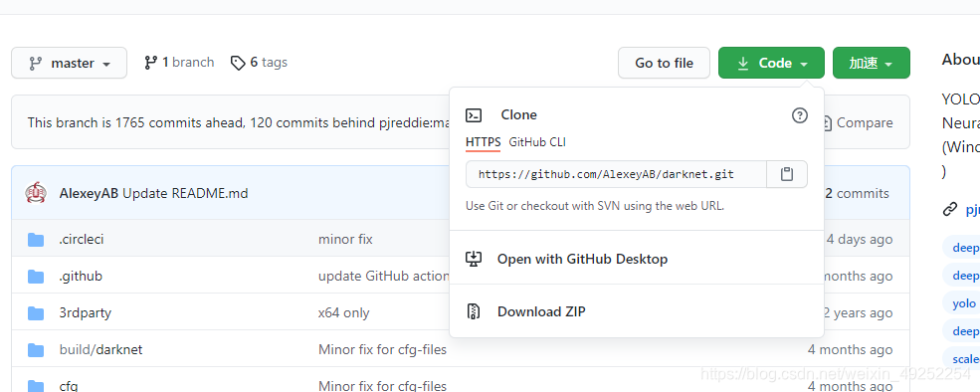Copy the clone URL with clipboard icon
The image size is (980, 392).
tap(787, 174)
